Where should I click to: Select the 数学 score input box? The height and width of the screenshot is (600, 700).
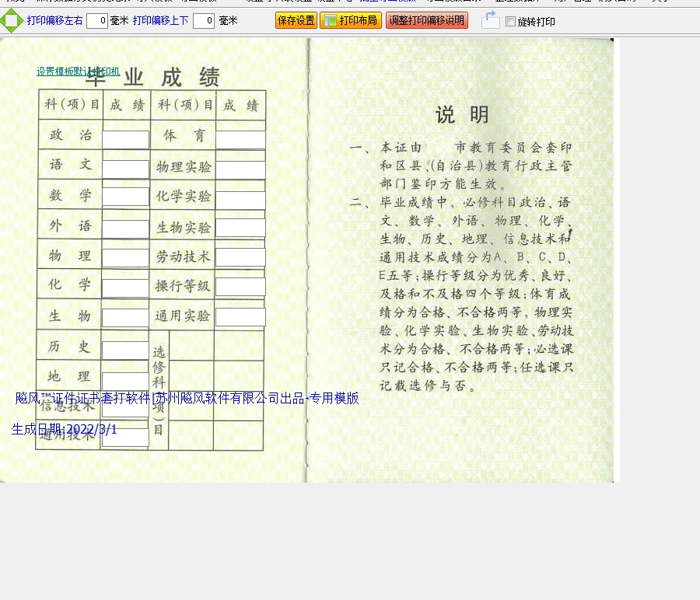125,197
